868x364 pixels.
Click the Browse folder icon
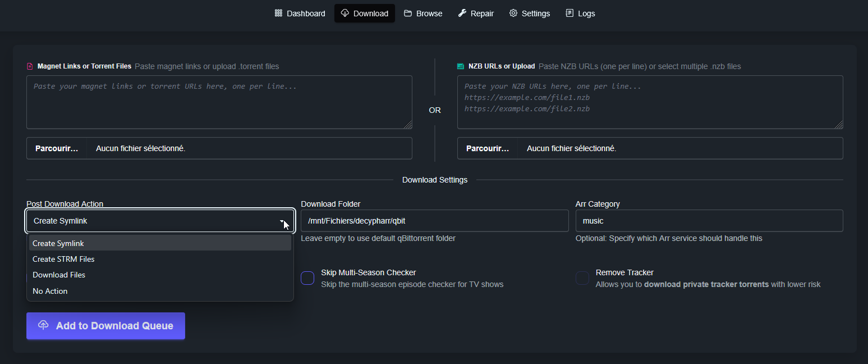pos(408,13)
